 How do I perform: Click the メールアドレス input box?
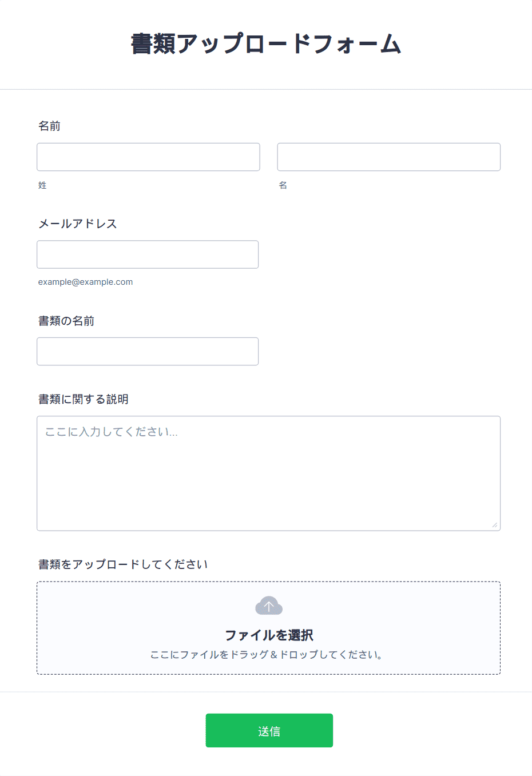coord(148,254)
